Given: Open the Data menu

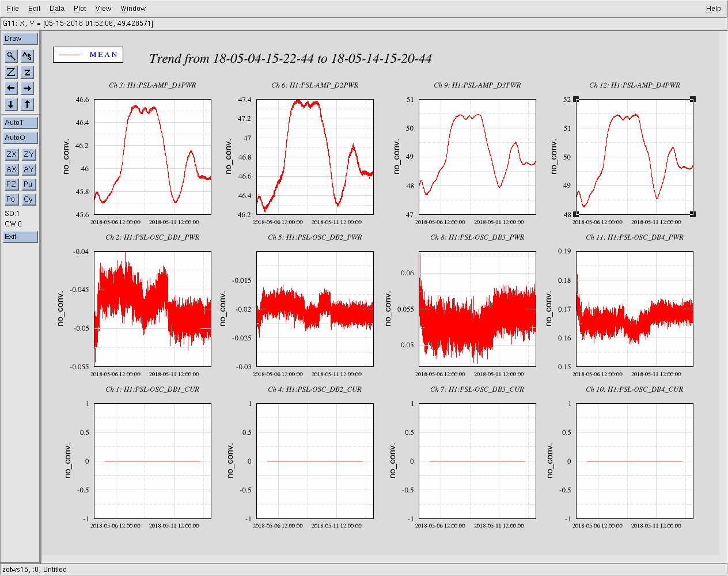Looking at the screenshot, I should tap(57, 9).
